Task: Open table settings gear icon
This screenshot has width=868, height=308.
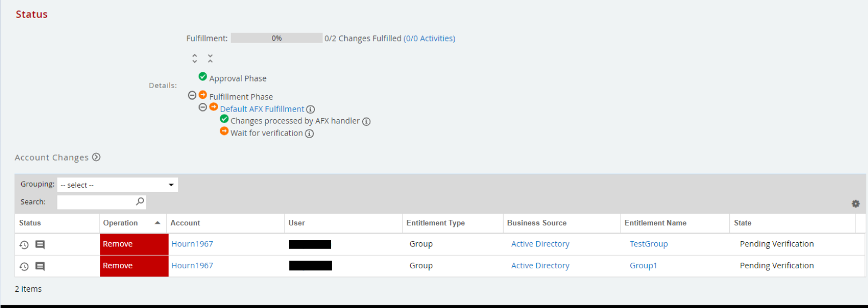Action: click(x=855, y=204)
